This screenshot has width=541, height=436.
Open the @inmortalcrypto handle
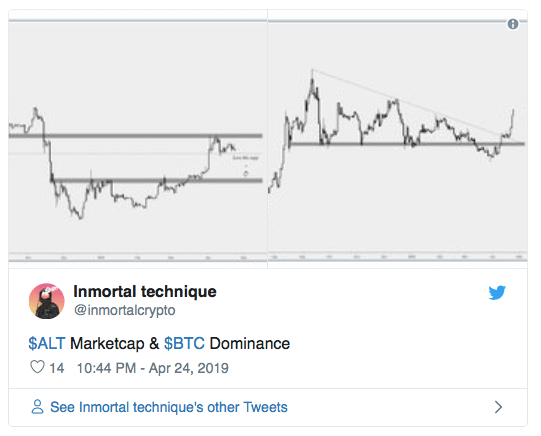click(x=125, y=310)
